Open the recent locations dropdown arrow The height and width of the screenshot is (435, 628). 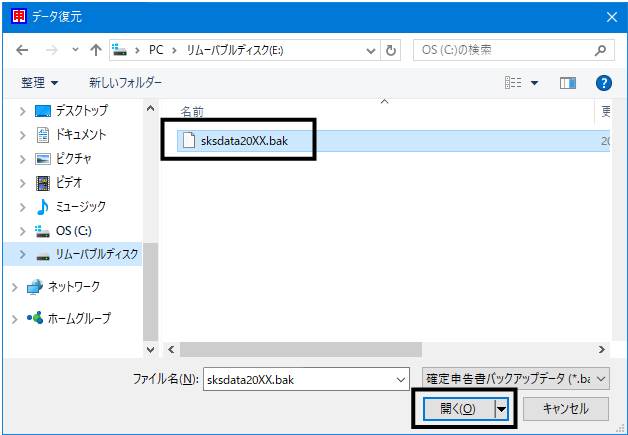point(75,50)
